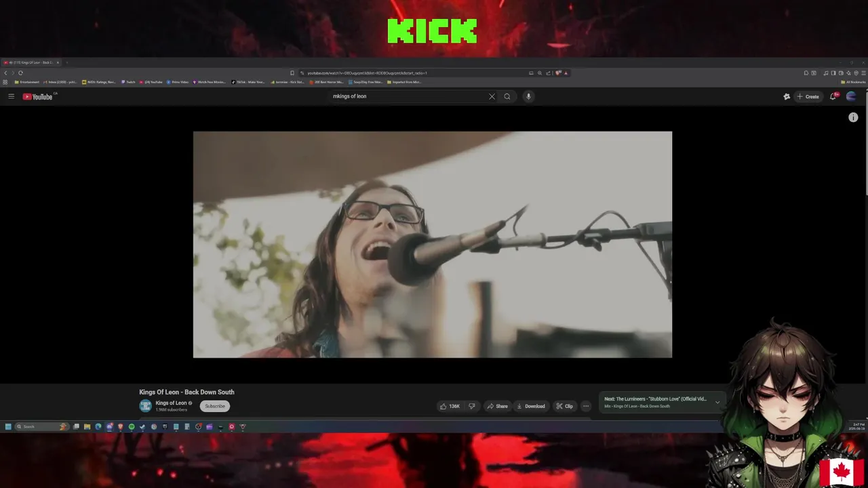The image size is (868, 488).
Task: Click the taskbar clock
Action: pyautogui.click(x=856, y=426)
